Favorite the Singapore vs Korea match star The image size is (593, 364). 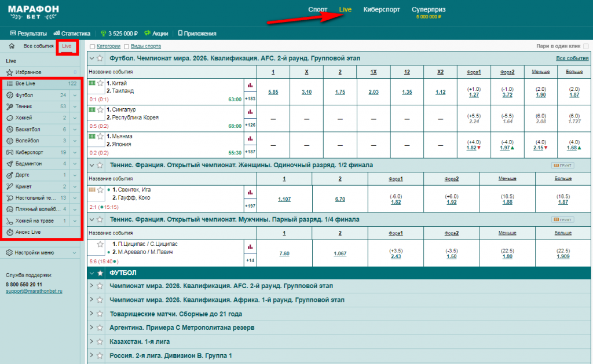pyautogui.click(x=100, y=109)
